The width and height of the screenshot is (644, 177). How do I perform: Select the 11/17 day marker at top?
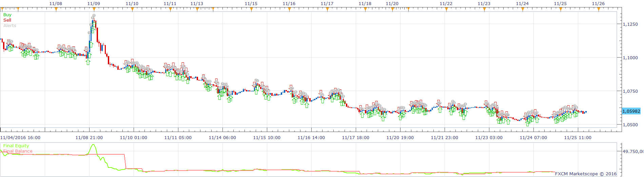click(x=327, y=4)
